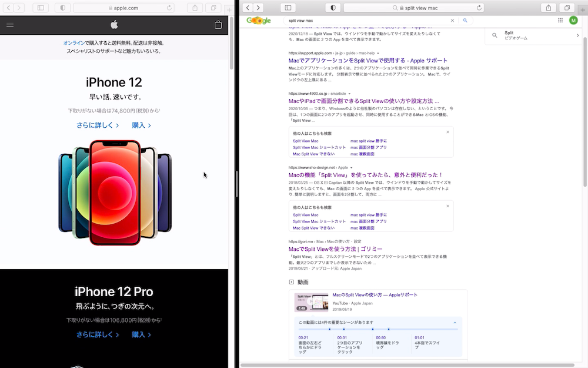The width and height of the screenshot is (588, 368).
Task: Show sidebar in right Safari window
Action: [288, 8]
